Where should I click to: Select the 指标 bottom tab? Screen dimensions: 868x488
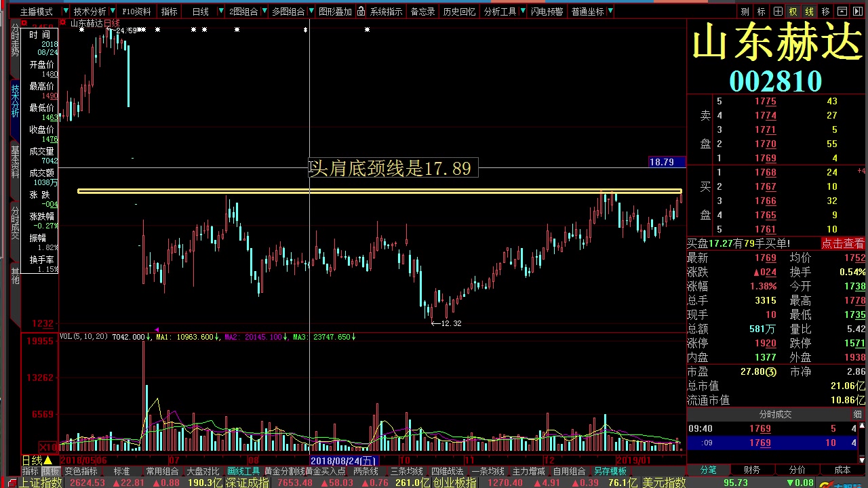point(30,471)
